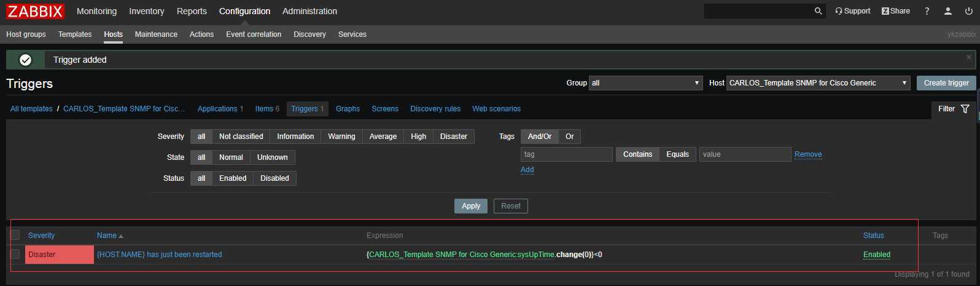Viewport: 980px width, 286px height.
Task: Go to Host groups submenu
Action: click(26, 34)
